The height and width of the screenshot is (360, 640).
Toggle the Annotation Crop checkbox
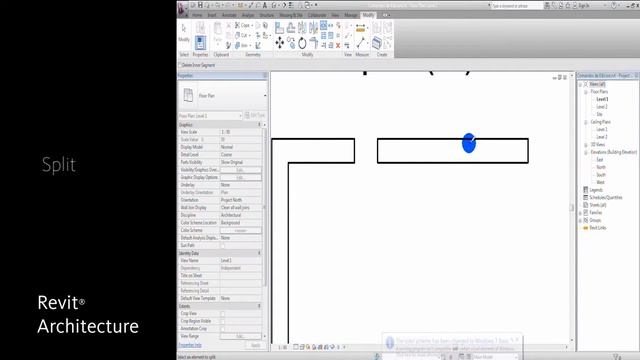222,329
